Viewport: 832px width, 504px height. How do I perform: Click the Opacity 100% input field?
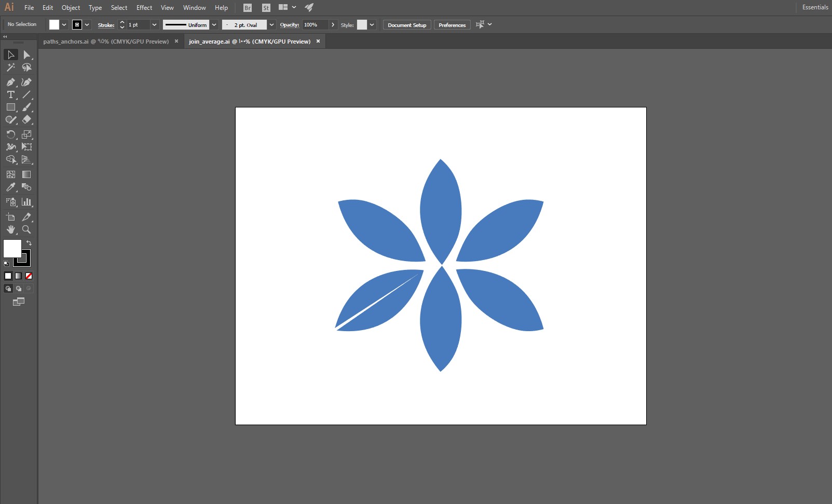316,25
